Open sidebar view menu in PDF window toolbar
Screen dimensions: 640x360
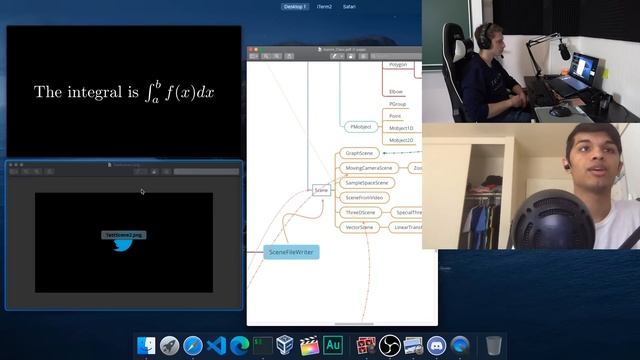pos(253,56)
